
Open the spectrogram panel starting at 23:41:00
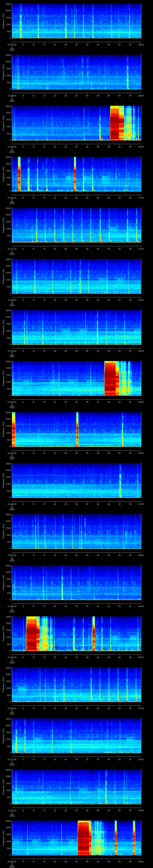tap(77, 225)
